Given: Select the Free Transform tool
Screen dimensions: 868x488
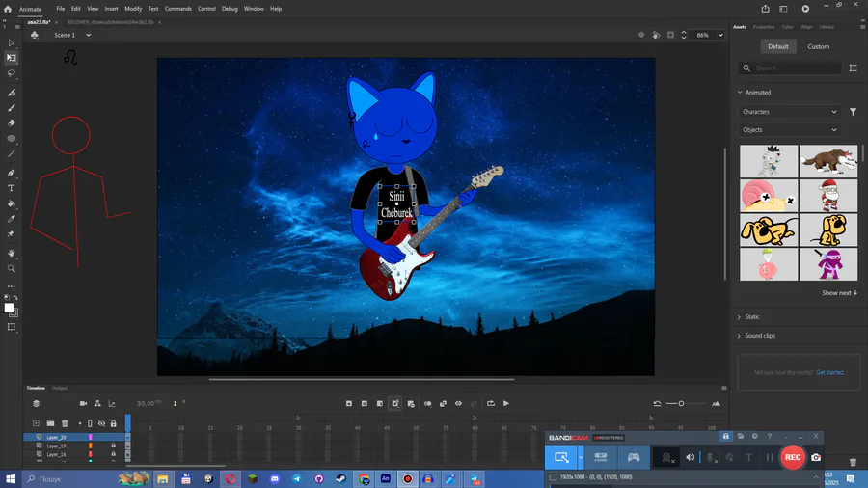Looking at the screenshot, I should coord(11,58).
